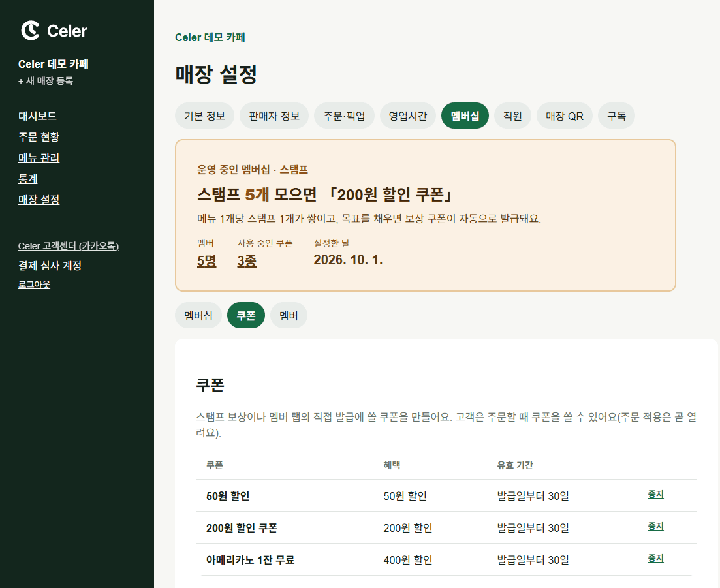Stop the 아메리카노 1잔 무료 coupon

tap(655, 558)
